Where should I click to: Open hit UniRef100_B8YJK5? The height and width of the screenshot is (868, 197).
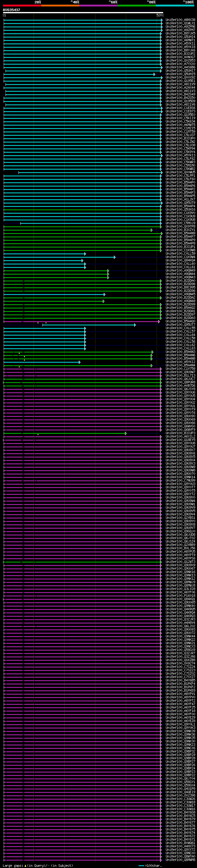pyautogui.click(x=180, y=33)
